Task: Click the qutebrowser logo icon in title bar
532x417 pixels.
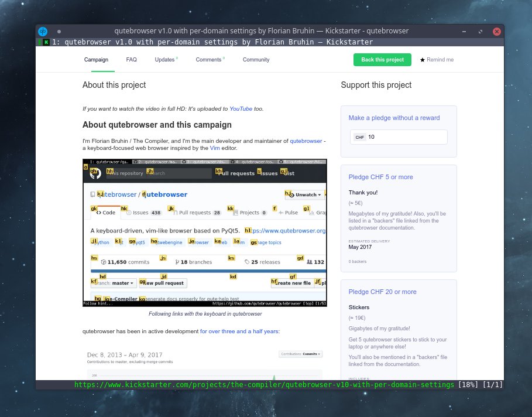Action: tap(43, 31)
